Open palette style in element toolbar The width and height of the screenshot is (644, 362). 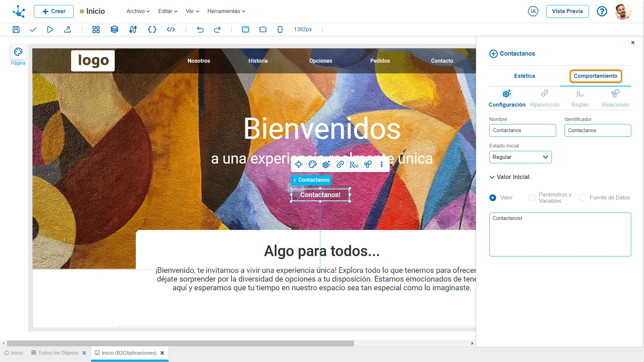tap(312, 164)
